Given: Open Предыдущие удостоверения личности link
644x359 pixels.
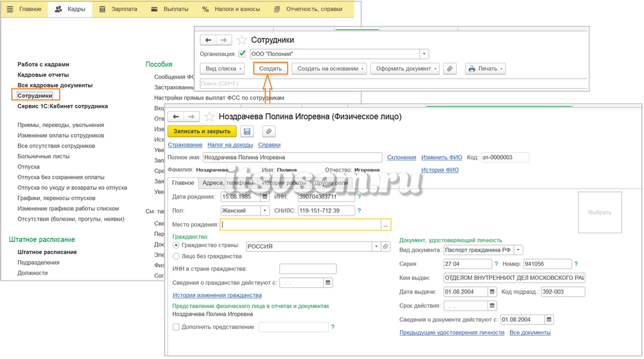Looking at the screenshot, I should point(452,333).
